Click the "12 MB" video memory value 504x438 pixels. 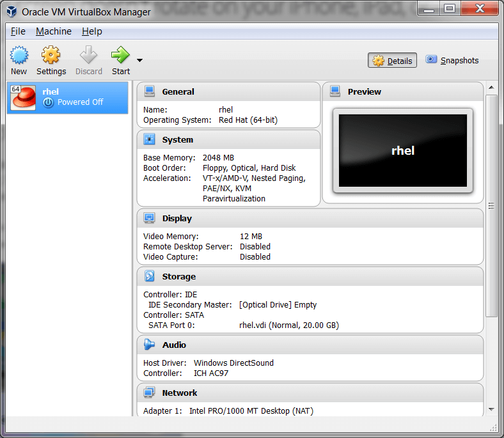tap(251, 237)
